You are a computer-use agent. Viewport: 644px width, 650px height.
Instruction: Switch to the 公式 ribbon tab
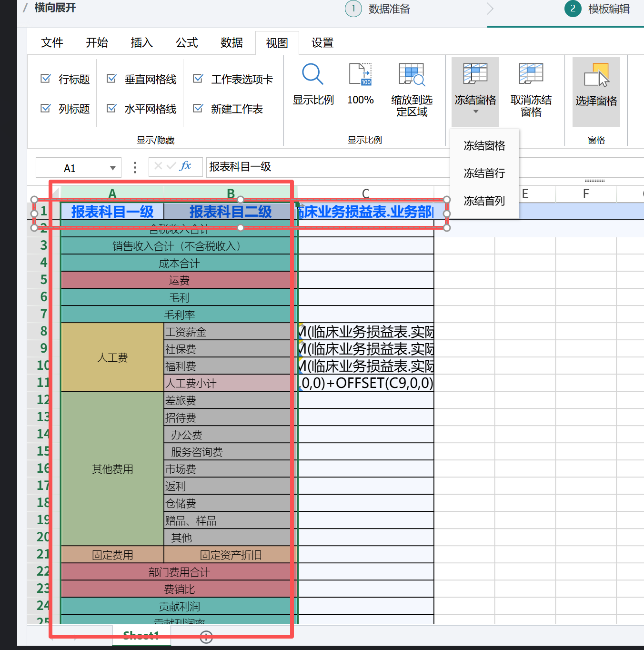pyautogui.click(x=186, y=43)
